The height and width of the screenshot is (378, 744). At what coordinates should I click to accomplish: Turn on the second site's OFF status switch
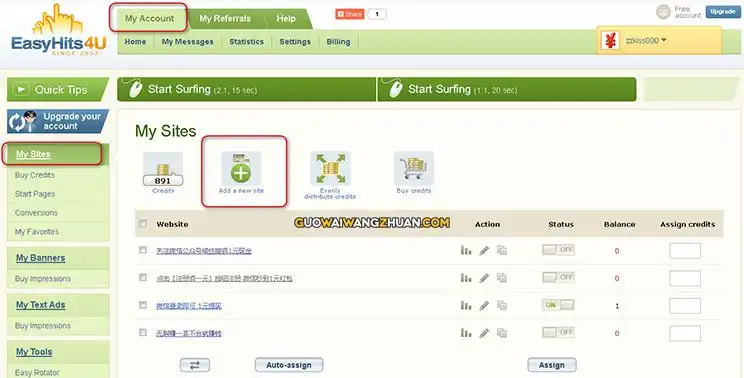pos(558,277)
